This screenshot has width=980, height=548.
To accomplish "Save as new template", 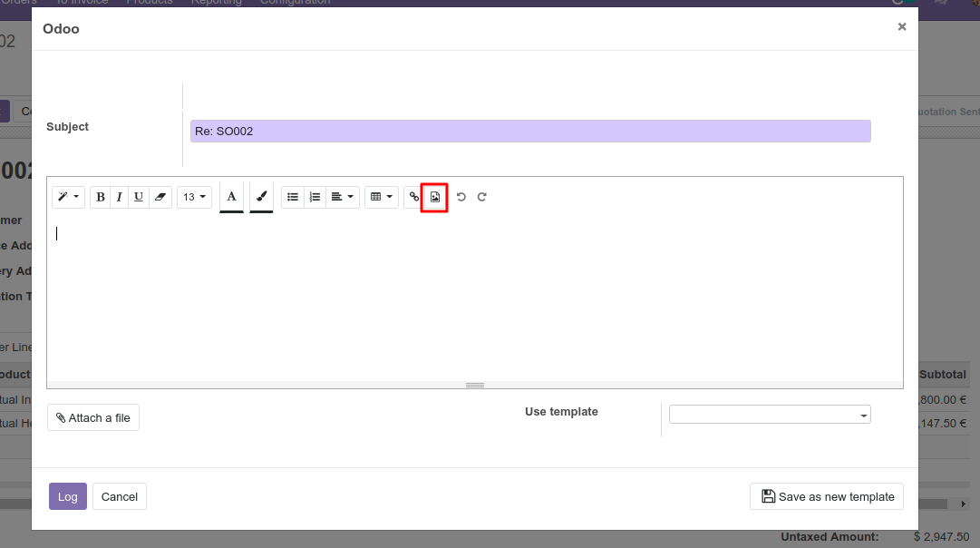I will coord(826,496).
